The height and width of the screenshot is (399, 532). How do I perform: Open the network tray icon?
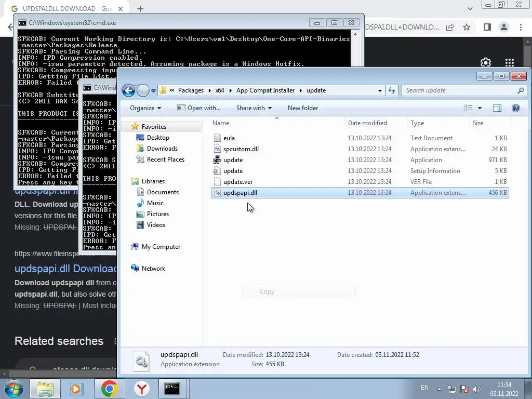[451, 389]
